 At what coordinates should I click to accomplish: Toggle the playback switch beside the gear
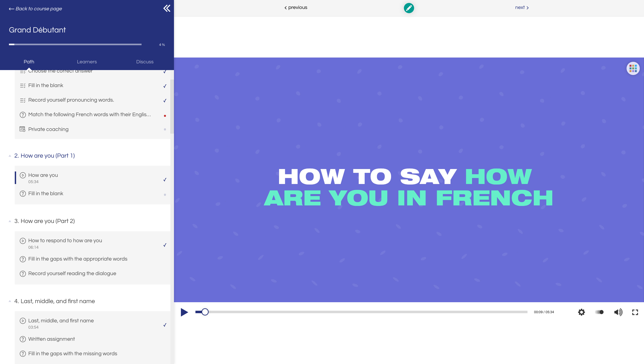[x=600, y=312]
